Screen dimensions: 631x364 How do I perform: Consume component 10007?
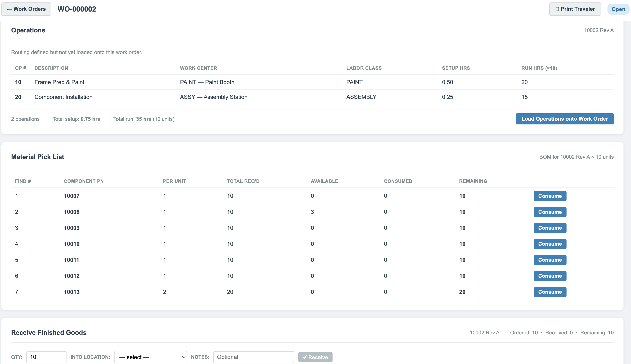click(550, 196)
